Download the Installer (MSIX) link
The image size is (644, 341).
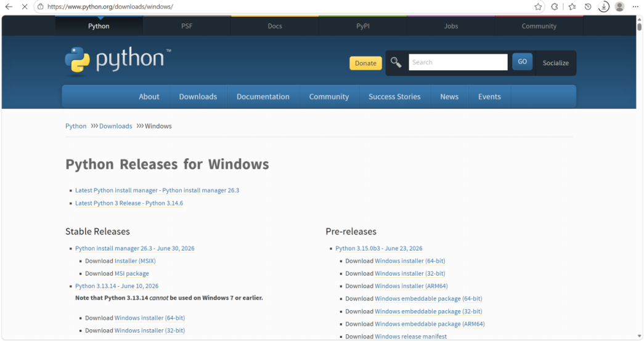(135, 261)
